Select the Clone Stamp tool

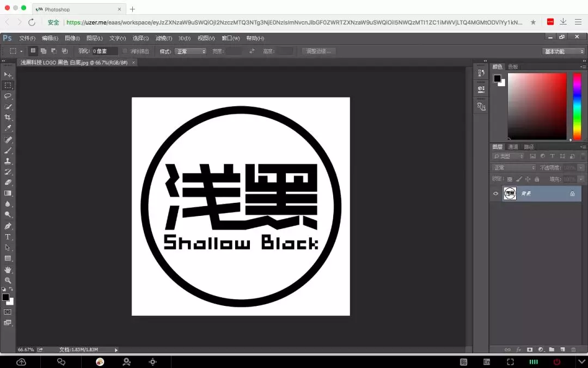point(8,161)
